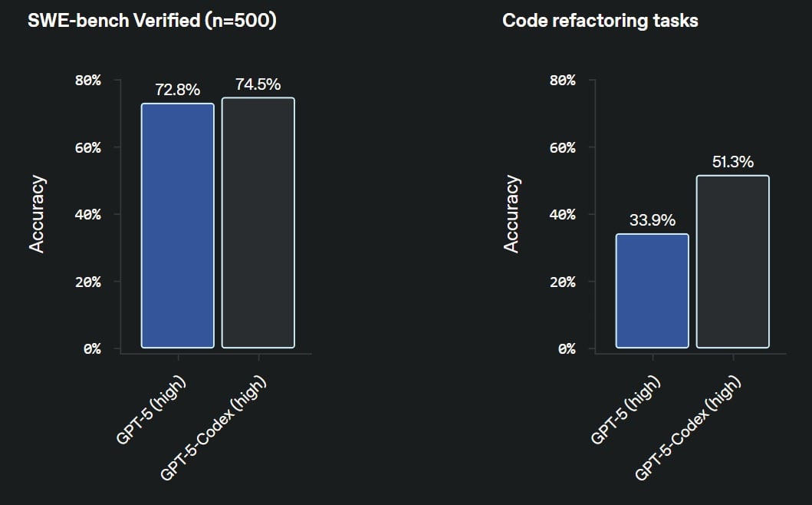This screenshot has height=505, width=812.
Task: Click the 72.8% value label
Action: (x=178, y=90)
